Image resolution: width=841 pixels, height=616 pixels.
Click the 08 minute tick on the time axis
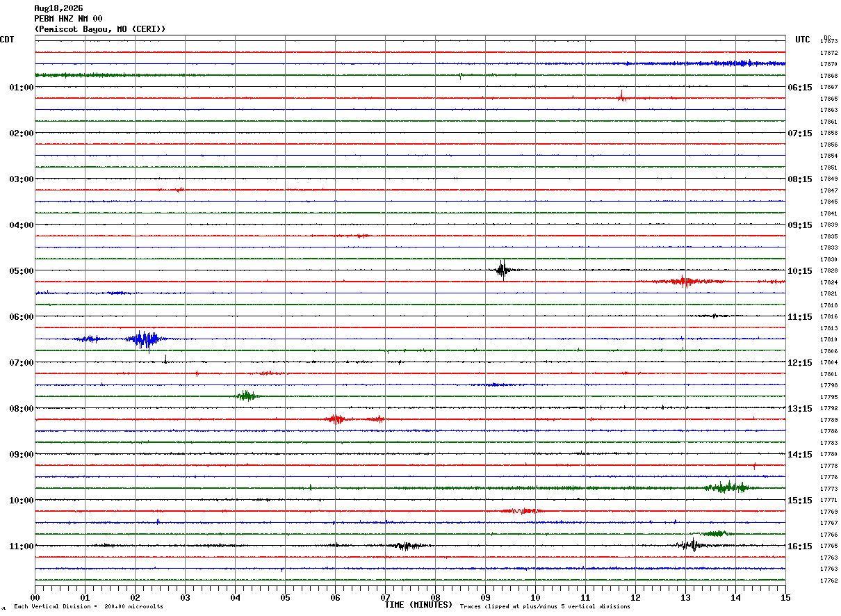435,597
